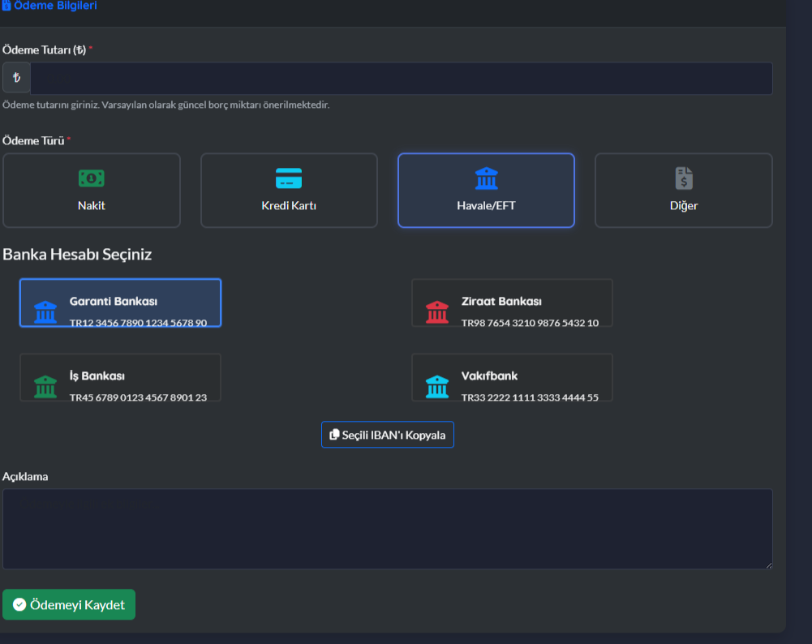
Task: Choose the Vakıfbank account name
Action: pos(489,376)
